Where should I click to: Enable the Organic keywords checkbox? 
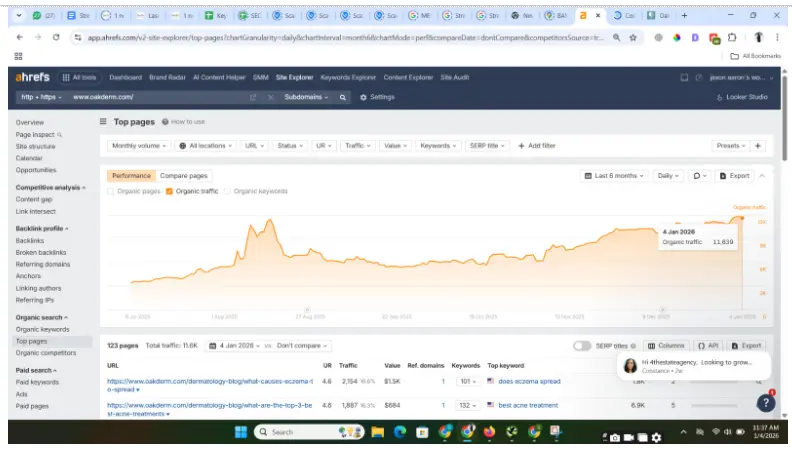pyautogui.click(x=227, y=191)
